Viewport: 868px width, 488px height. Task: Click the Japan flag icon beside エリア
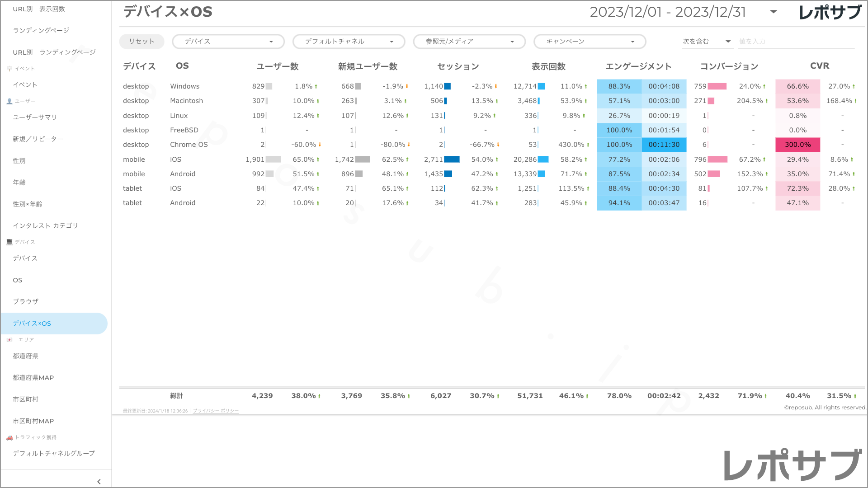click(9, 340)
